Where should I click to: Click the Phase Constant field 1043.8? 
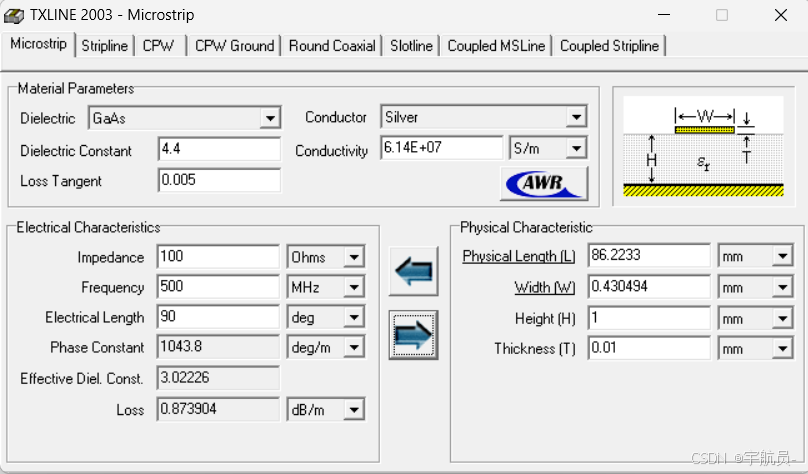point(218,347)
